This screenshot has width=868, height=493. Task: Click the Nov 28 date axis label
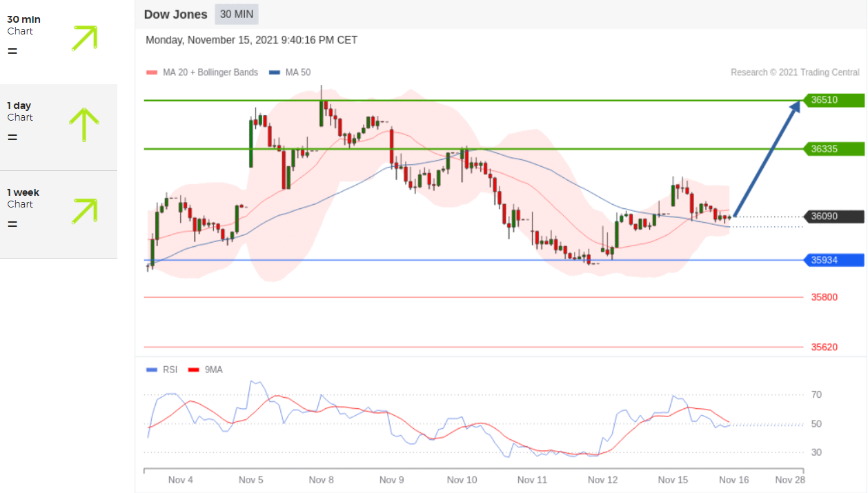point(789,480)
